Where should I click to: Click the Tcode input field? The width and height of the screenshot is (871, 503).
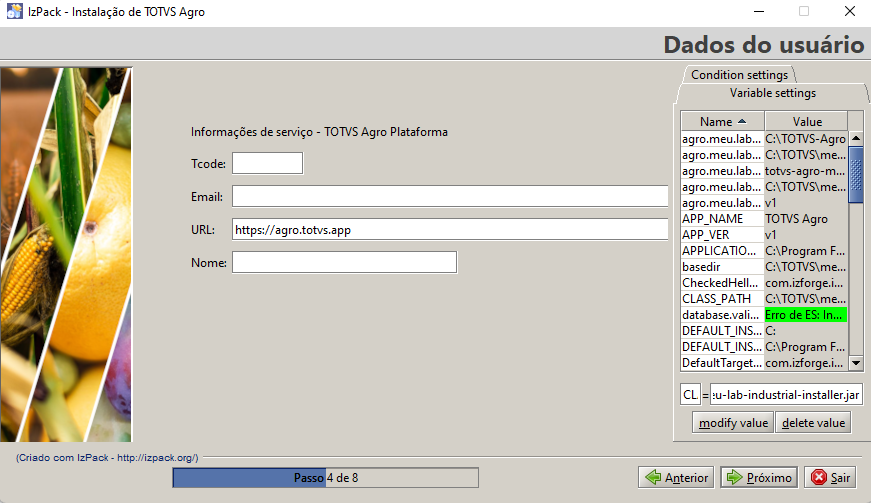click(x=267, y=163)
